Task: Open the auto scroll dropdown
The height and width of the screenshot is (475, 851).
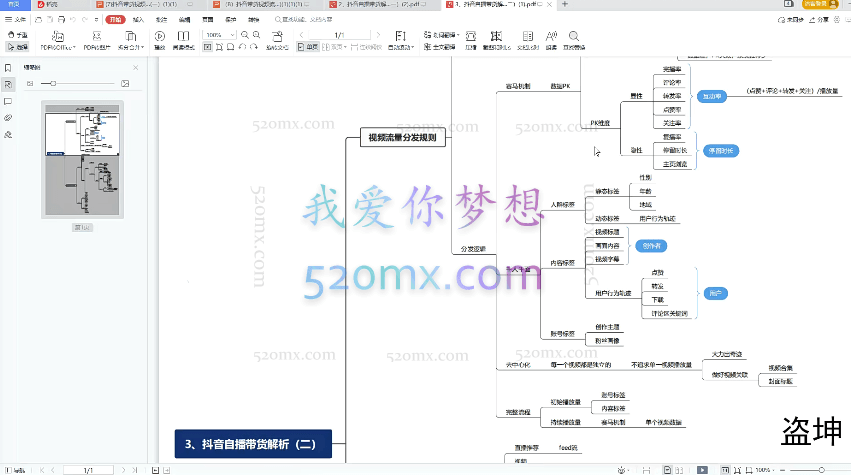Action: pyautogui.click(x=401, y=41)
